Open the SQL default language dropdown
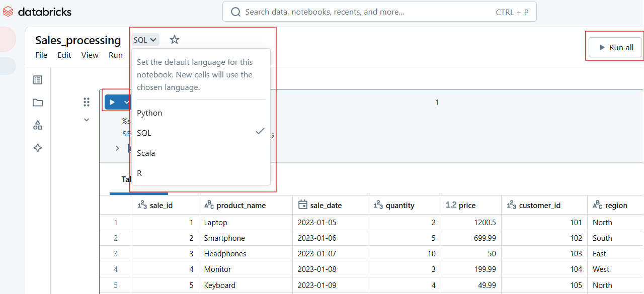644x294 pixels. click(x=145, y=40)
